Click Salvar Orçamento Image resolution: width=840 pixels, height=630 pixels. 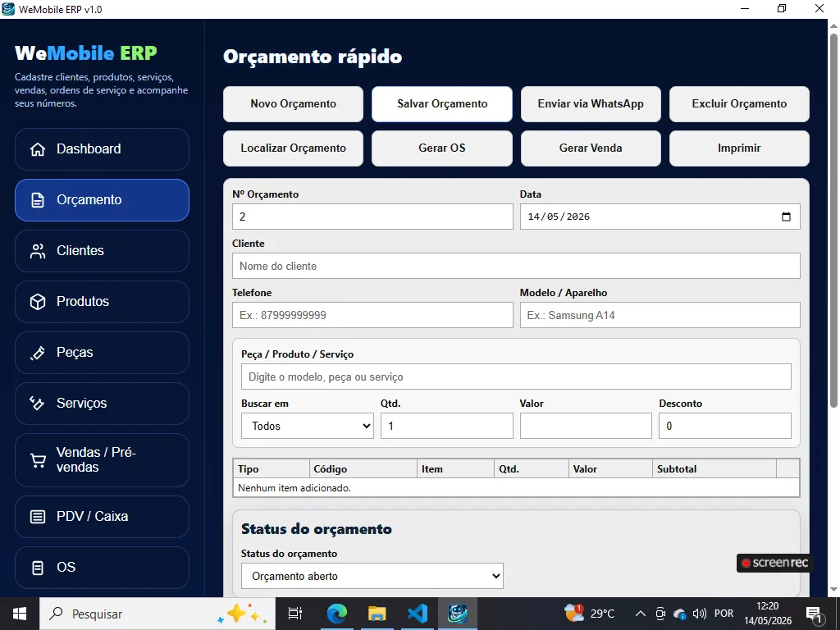[442, 104]
